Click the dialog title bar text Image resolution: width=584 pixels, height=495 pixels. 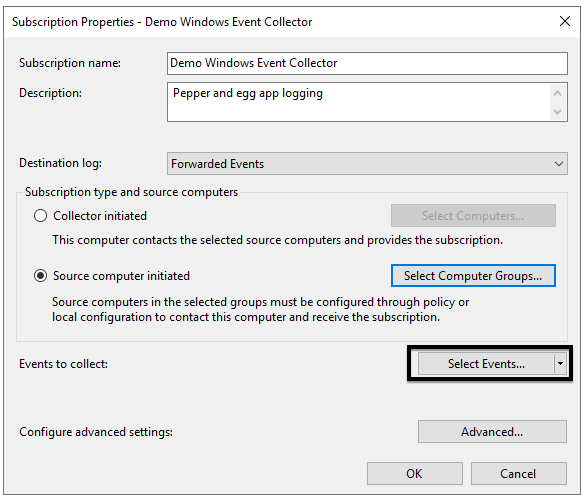click(x=162, y=22)
